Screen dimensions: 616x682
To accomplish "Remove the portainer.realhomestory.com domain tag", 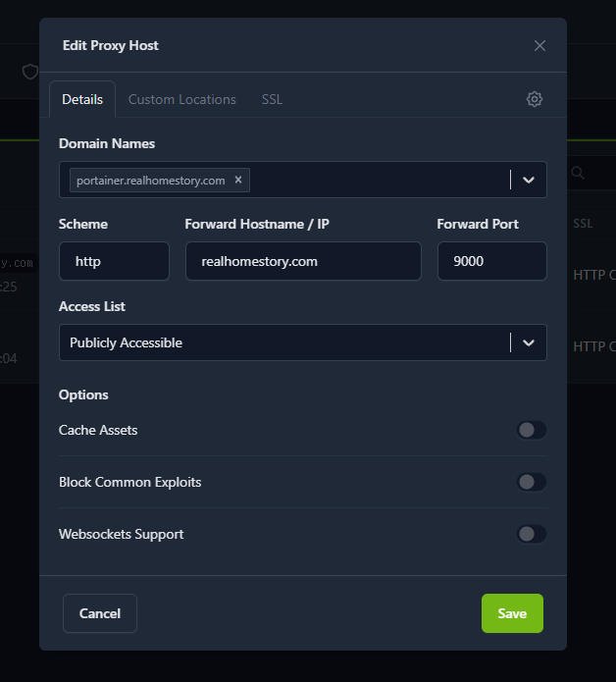I will pos(238,180).
